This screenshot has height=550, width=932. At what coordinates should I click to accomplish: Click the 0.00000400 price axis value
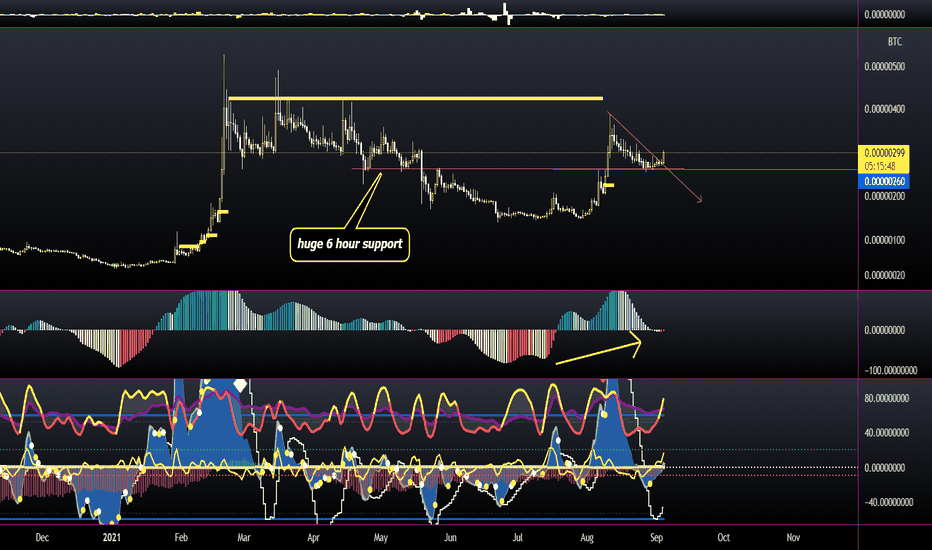(x=884, y=109)
